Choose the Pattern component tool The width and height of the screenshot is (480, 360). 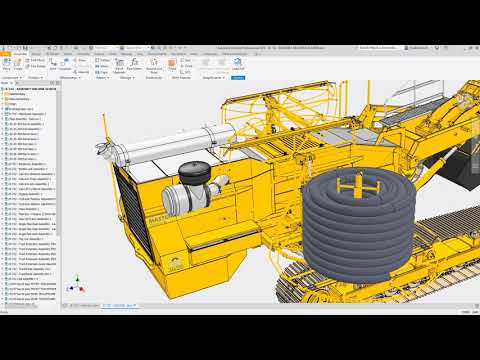click(102, 60)
